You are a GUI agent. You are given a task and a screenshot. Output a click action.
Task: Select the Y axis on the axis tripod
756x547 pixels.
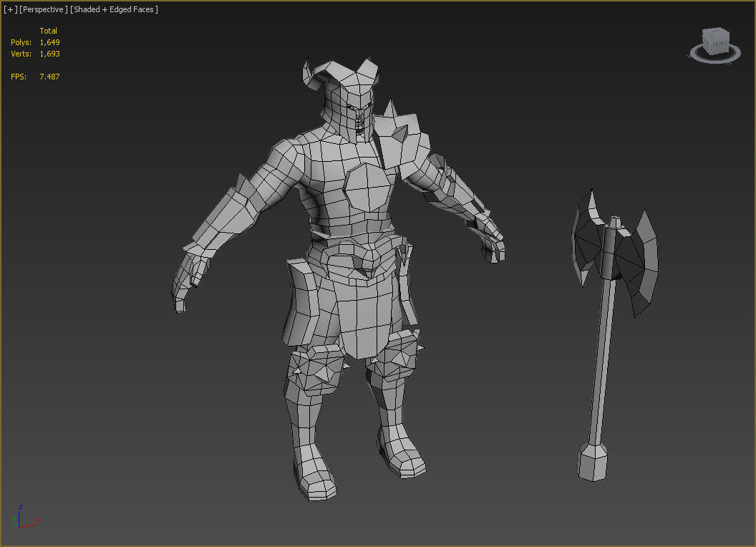click(x=14, y=517)
